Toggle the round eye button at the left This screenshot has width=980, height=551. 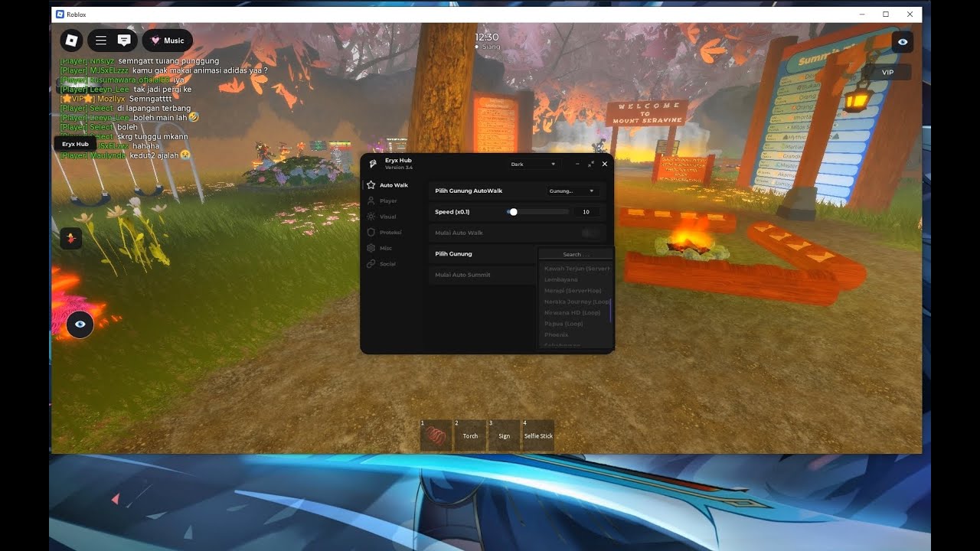click(80, 324)
